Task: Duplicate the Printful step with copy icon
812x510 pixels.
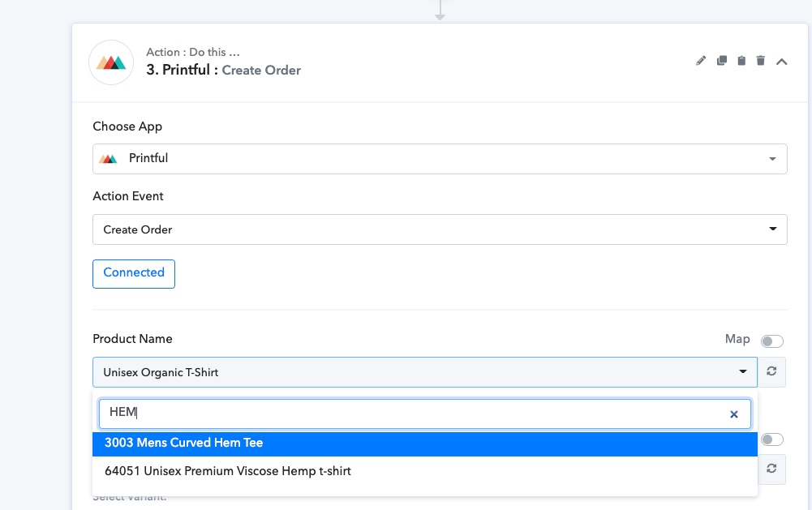Action: click(x=721, y=61)
